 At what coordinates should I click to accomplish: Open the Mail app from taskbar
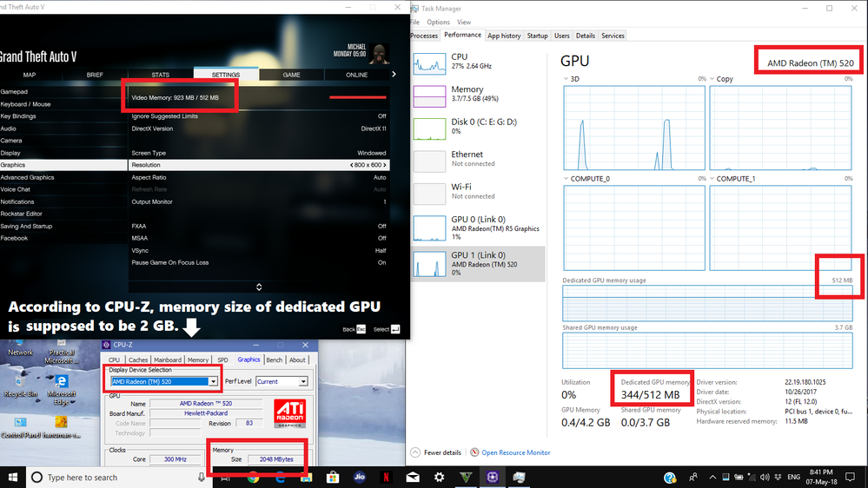click(413, 477)
